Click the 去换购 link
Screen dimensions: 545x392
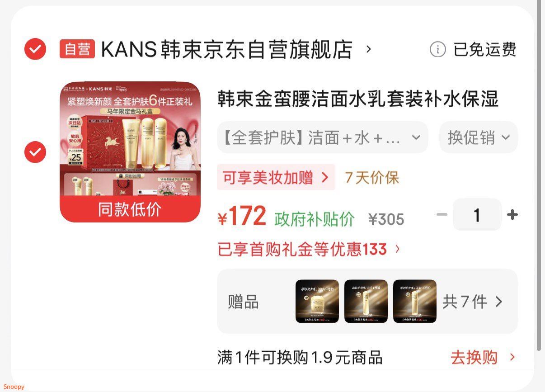474,357
